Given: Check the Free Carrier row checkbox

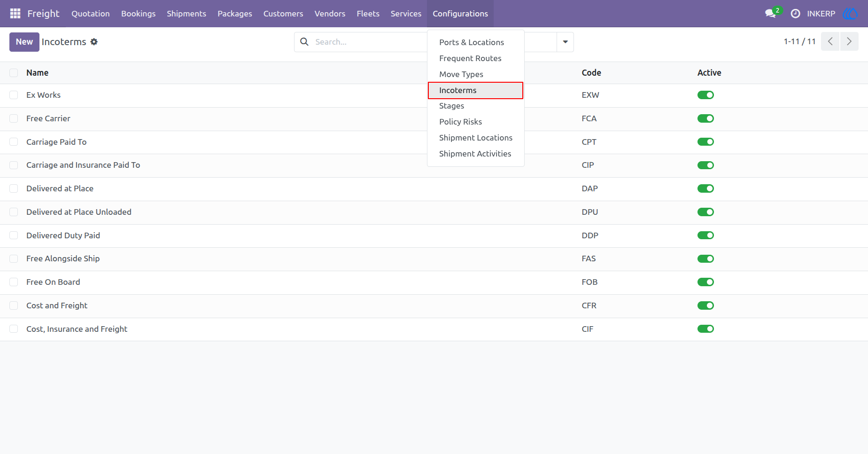Looking at the screenshot, I should coord(14,118).
